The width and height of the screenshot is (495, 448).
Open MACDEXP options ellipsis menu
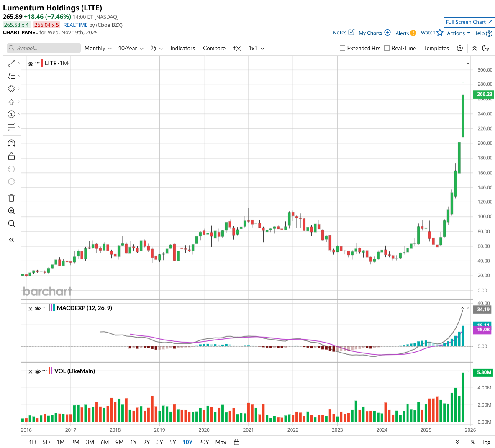pyautogui.click(x=44, y=307)
